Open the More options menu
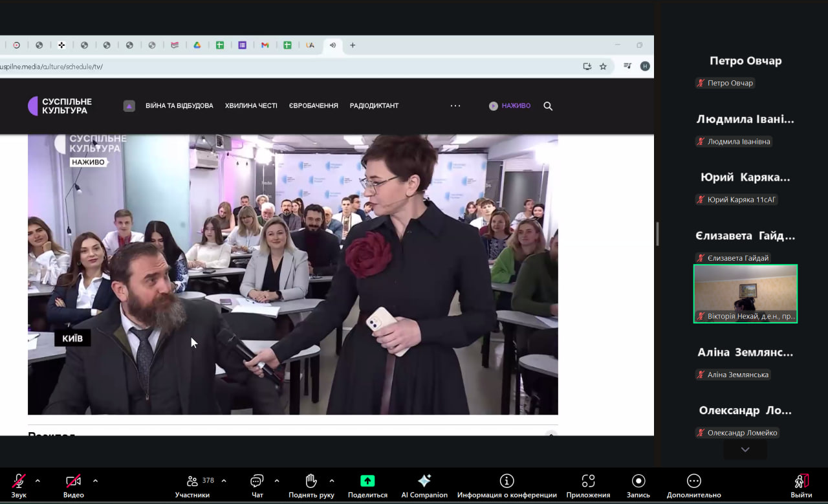Viewport: 828px width, 504px height. [693, 481]
